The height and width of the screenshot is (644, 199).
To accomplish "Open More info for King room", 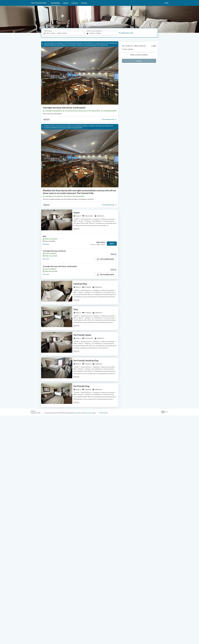I will coord(76,326).
